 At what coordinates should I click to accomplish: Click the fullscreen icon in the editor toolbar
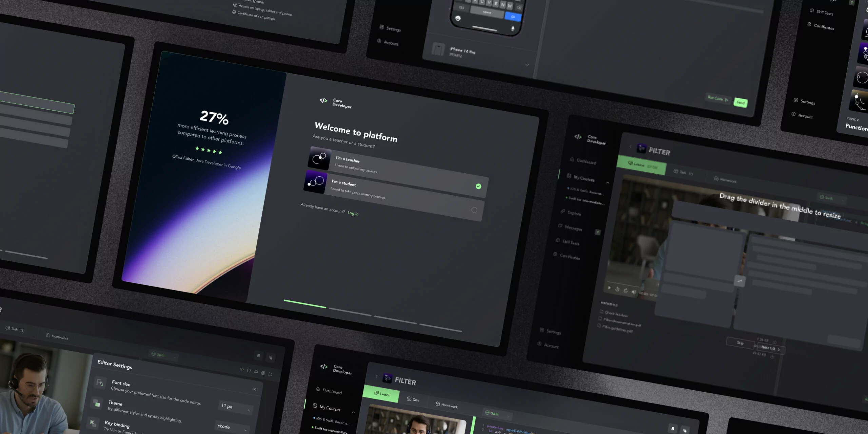[270, 374]
